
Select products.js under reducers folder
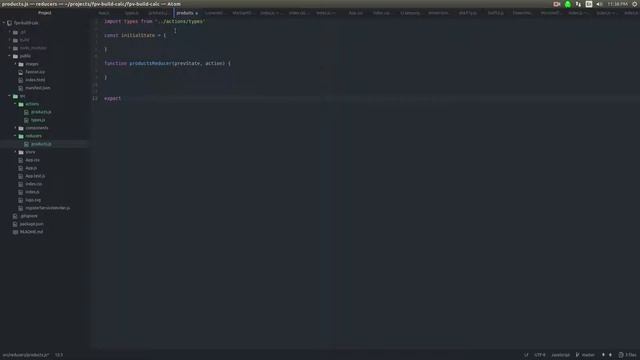pos(41,144)
